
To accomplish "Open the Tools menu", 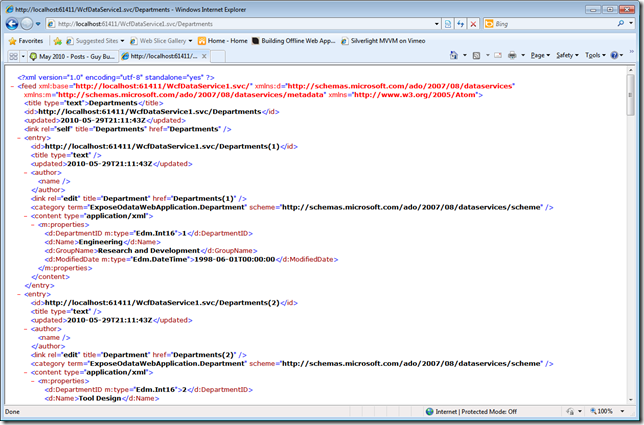I will 595,55.
